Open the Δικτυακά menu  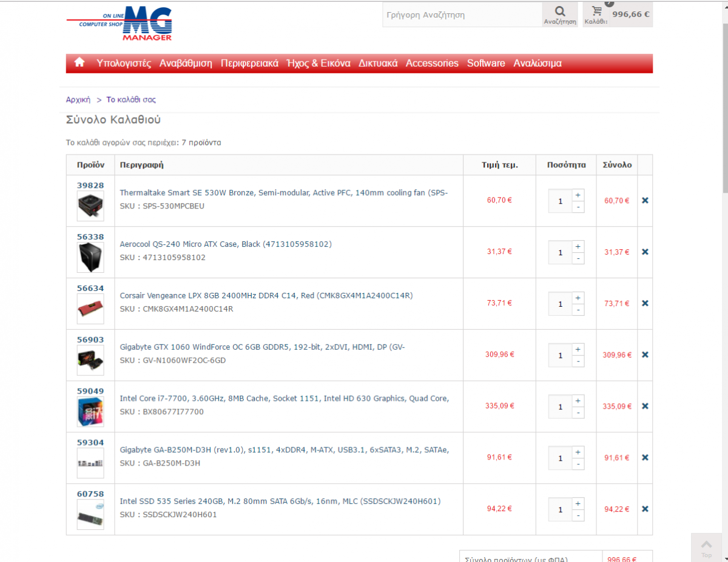[x=378, y=63]
